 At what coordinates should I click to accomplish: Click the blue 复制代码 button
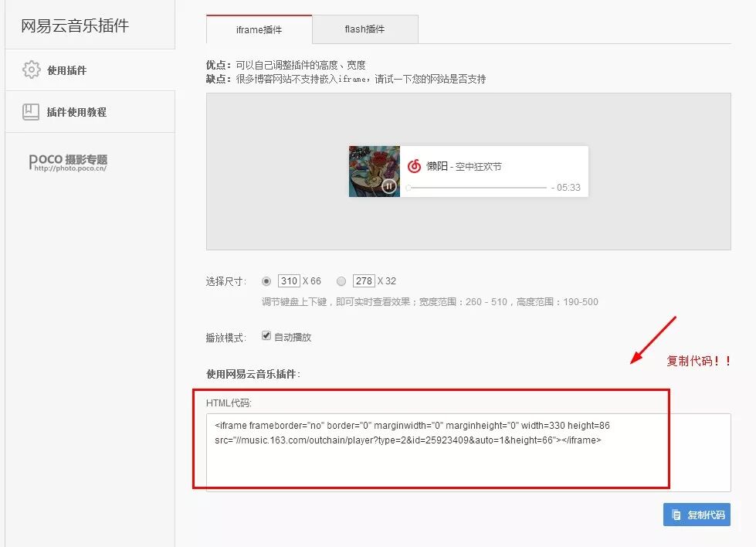[697, 515]
